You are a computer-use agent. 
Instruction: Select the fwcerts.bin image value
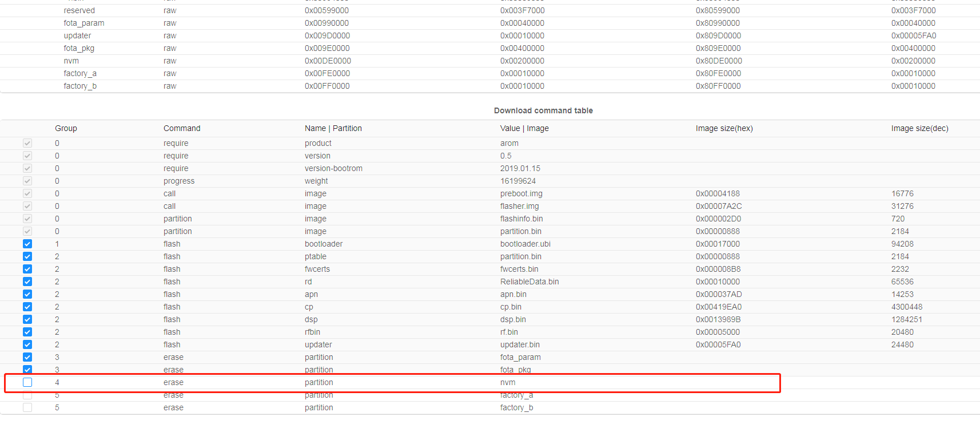tap(519, 269)
